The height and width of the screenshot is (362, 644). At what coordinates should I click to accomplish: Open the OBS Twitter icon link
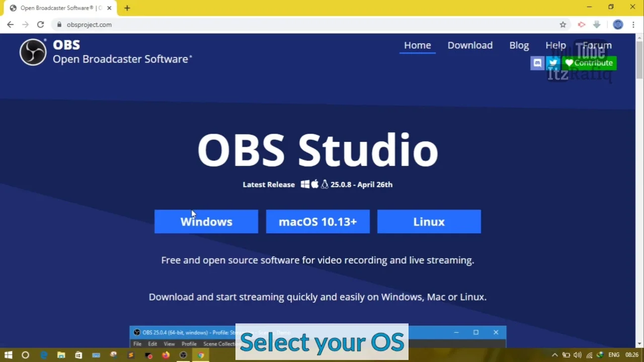tap(553, 63)
